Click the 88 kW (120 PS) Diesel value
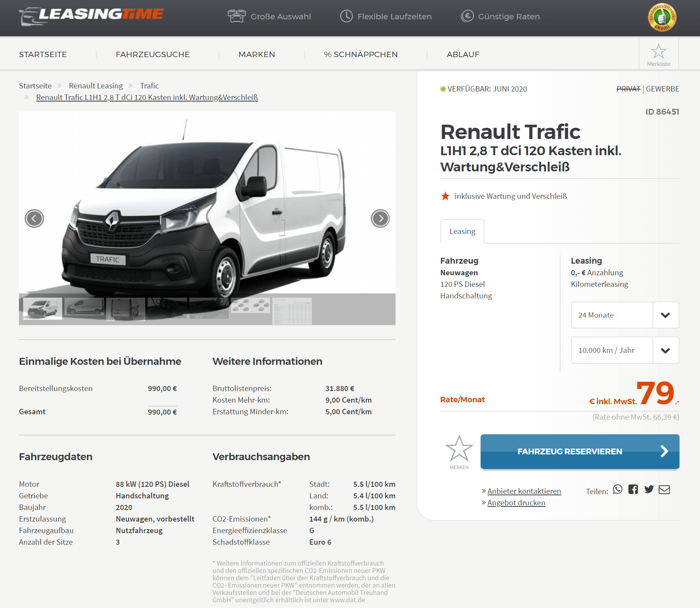Viewport: 700px width, 608px height. pyautogui.click(x=153, y=484)
